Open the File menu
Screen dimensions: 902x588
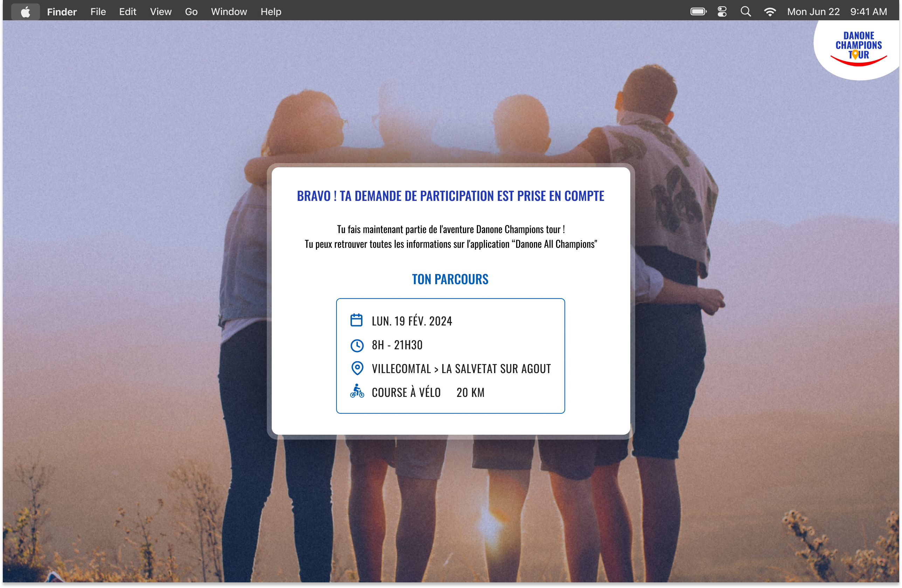(98, 12)
